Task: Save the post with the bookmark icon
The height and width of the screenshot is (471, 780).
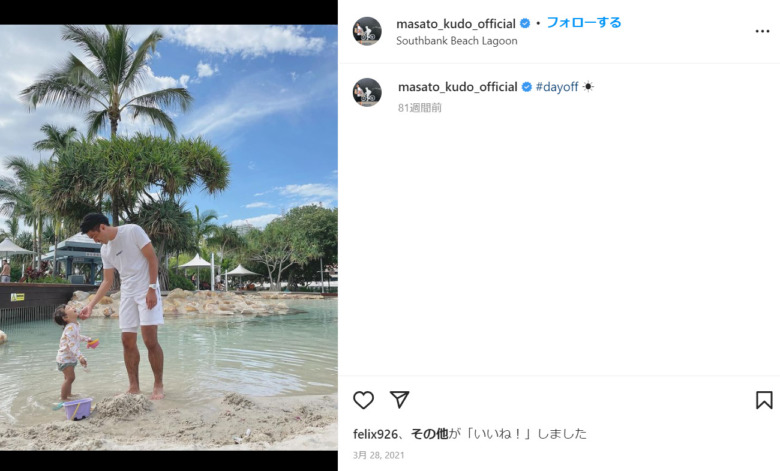Action: pos(764,400)
